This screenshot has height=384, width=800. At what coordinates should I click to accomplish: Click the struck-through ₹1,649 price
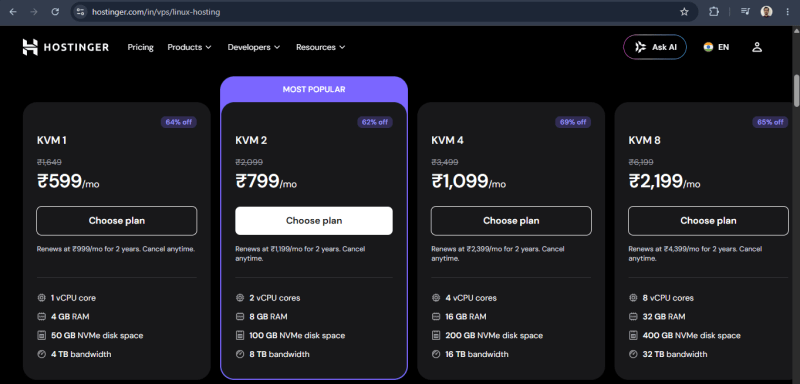click(49, 162)
